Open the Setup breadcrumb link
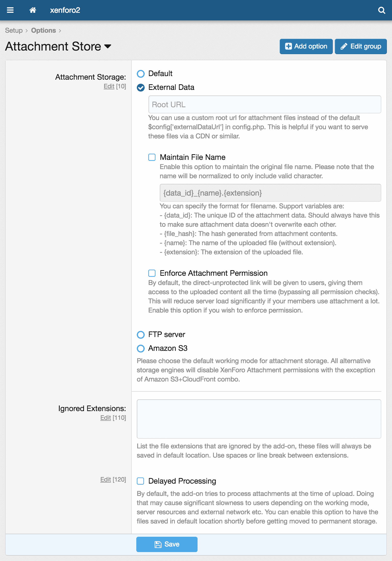The height and width of the screenshot is (561, 392). coord(14,30)
